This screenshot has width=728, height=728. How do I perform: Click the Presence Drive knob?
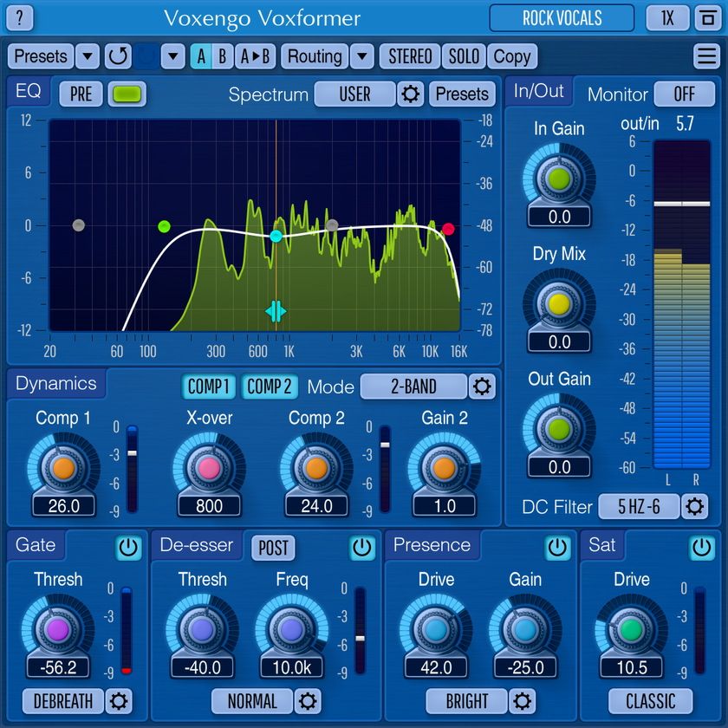436,630
